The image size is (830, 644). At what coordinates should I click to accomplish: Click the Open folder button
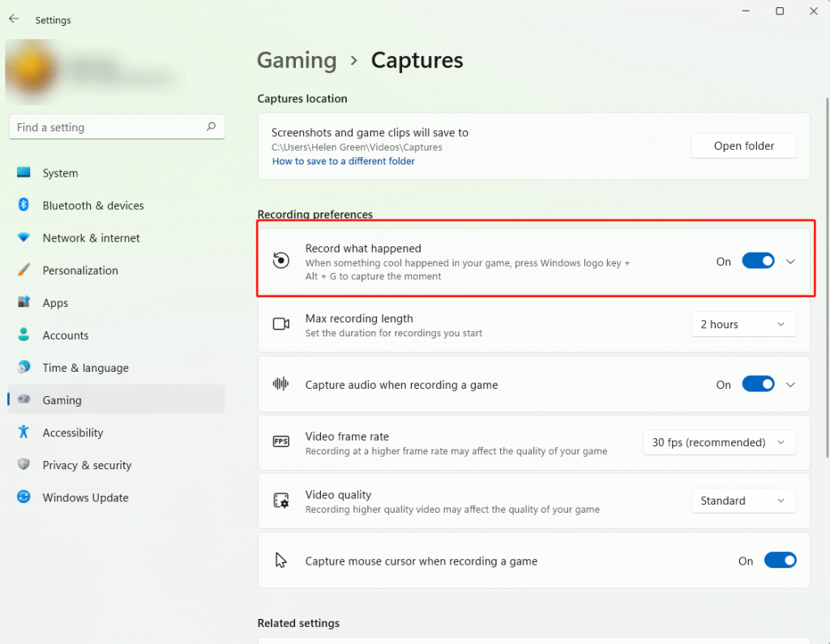point(743,145)
